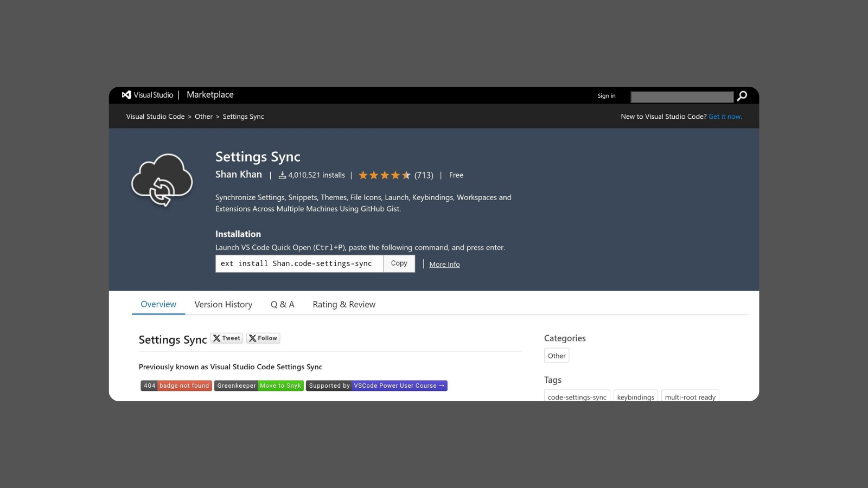Click the X Tweet button

pyautogui.click(x=227, y=338)
